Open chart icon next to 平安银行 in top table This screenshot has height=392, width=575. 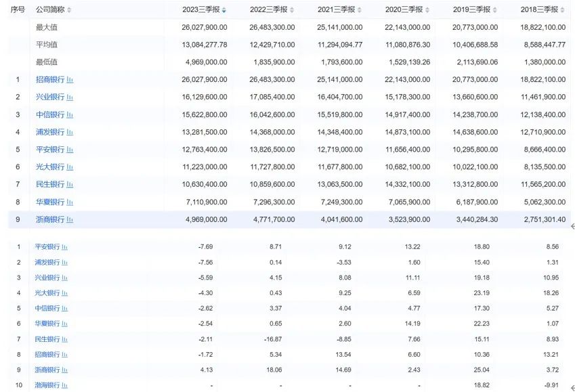coord(70,150)
